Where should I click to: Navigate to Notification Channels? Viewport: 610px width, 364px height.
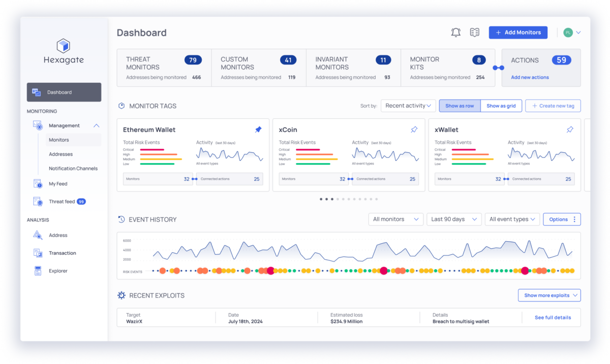(x=73, y=169)
